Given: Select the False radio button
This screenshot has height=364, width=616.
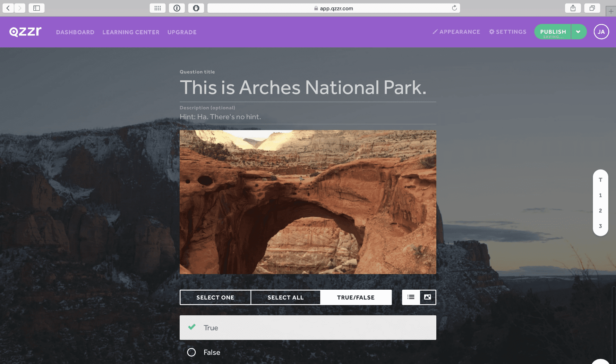Looking at the screenshot, I should 192,352.
